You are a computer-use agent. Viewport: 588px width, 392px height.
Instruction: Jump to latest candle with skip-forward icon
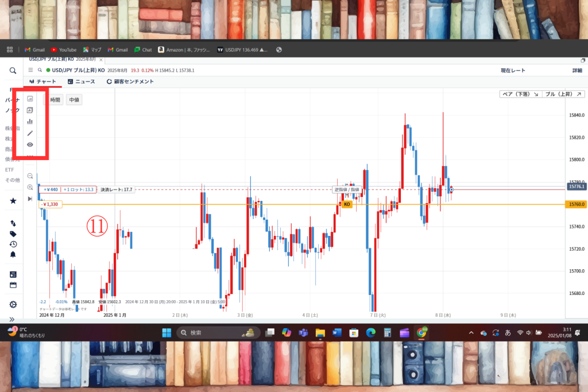(30, 199)
